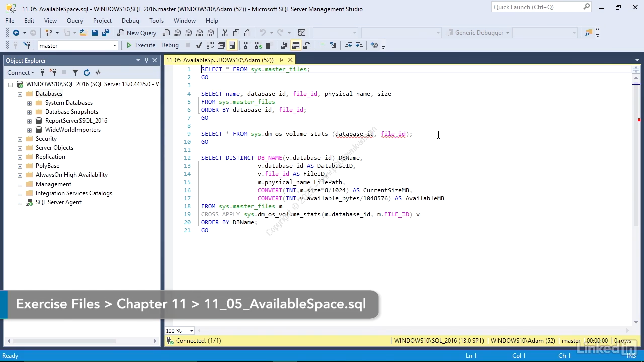Viewport: 644px width, 362px height.
Task: Toggle Include Live Query Statistics
Action: 258,45
